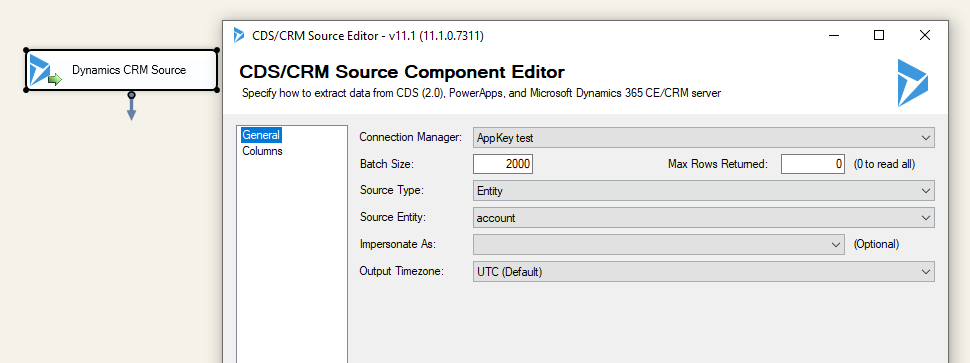The width and height of the screenshot is (970, 363).
Task: Click the Dynamics logo in the title bar
Action: 239,36
